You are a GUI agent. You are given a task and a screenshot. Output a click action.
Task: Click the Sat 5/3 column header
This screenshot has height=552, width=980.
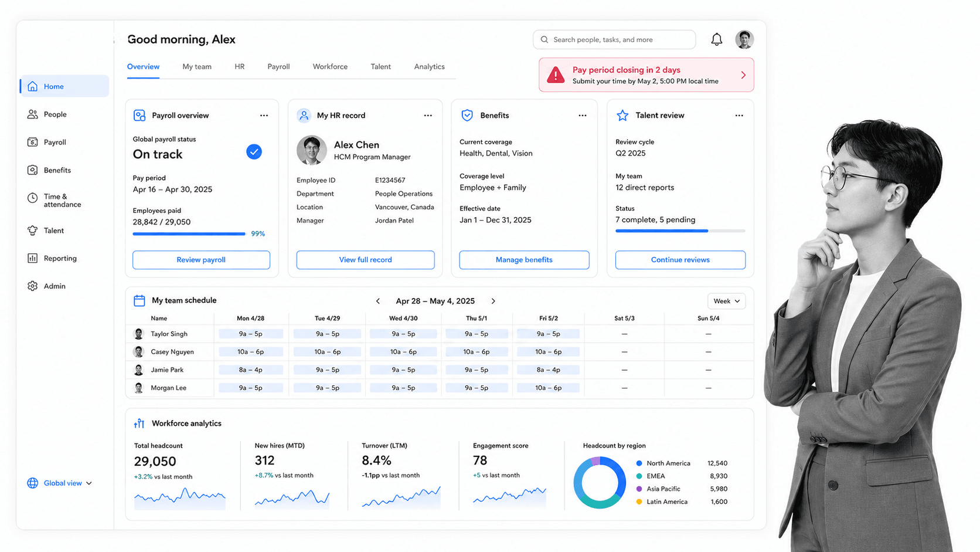coord(624,319)
